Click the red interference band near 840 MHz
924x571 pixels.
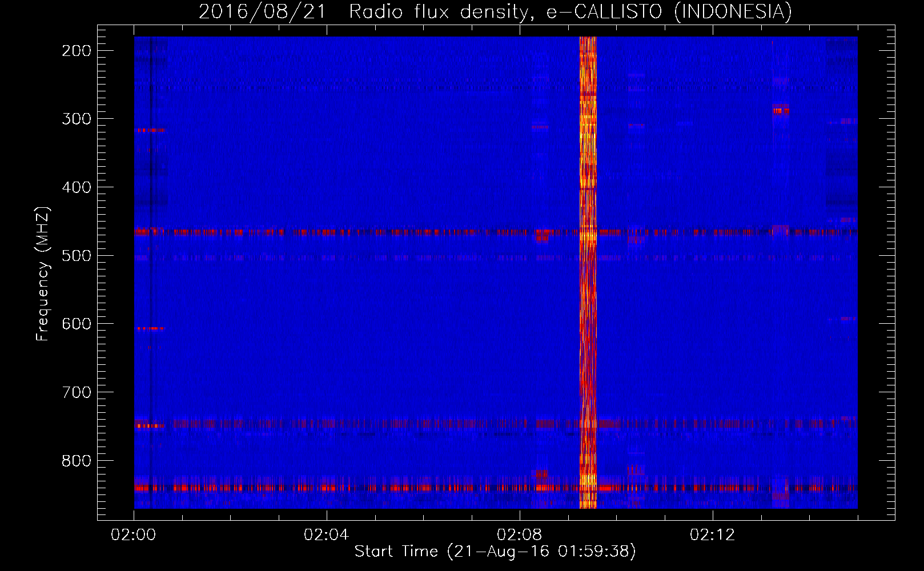tap(496, 488)
